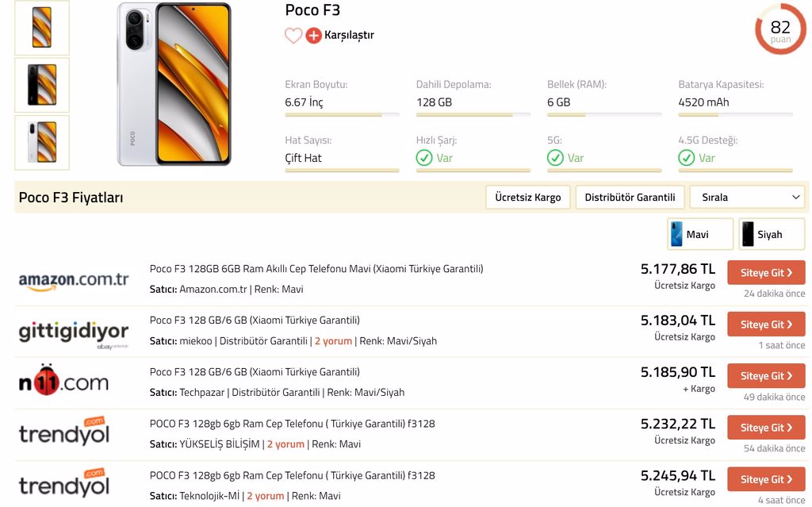Click the price '5.177,86 TL'

coord(678,269)
